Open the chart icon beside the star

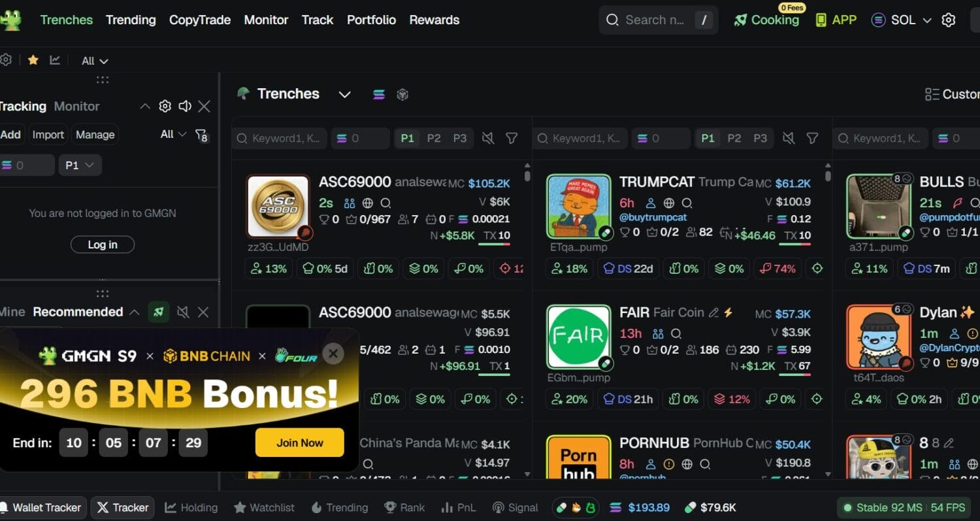pos(55,60)
